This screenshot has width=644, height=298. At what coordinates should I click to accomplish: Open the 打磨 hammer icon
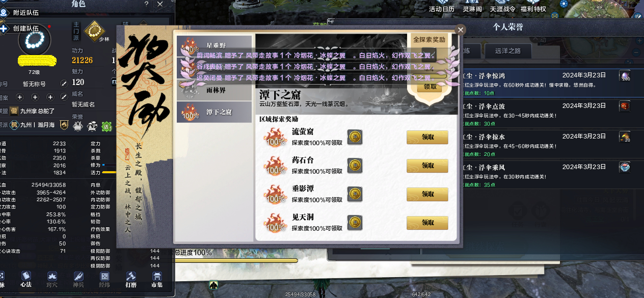pyautogui.click(x=131, y=279)
